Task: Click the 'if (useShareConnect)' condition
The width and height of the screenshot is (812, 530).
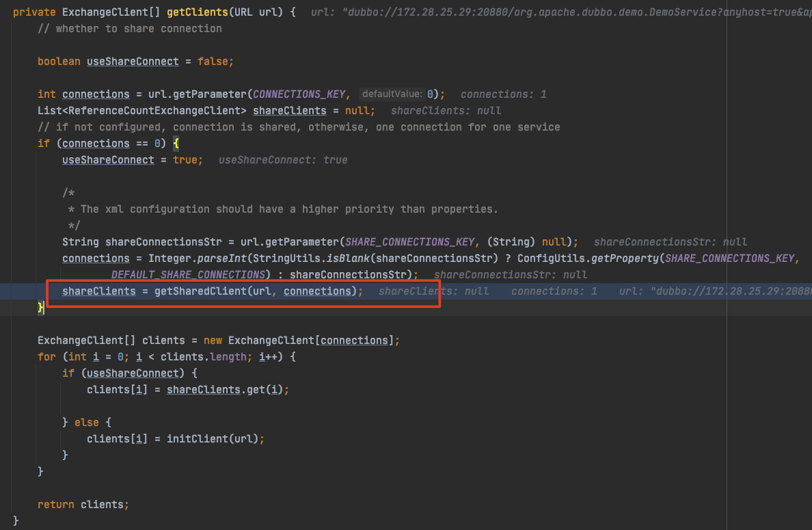Action: click(123, 373)
